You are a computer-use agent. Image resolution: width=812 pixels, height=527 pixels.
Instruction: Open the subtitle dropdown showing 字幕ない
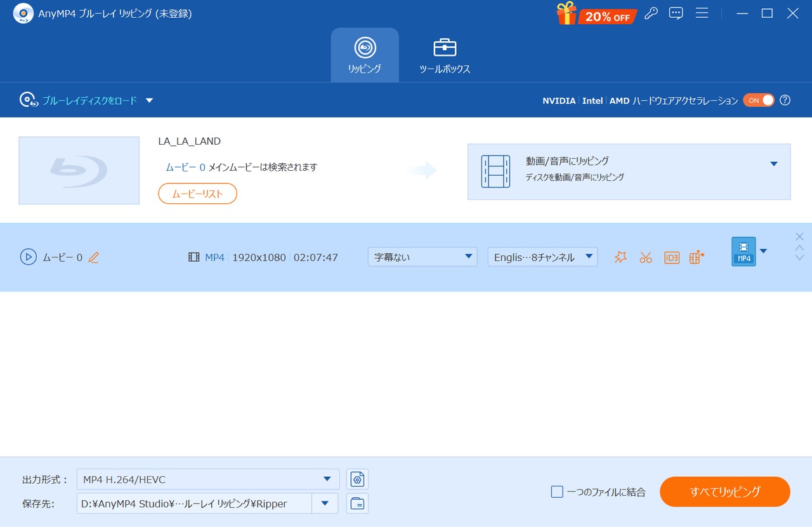[x=422, y=257]
